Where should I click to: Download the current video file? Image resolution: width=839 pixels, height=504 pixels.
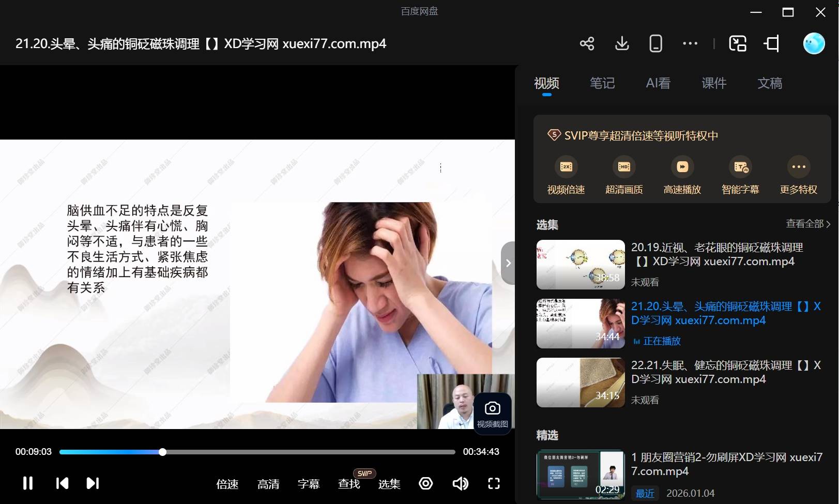(622, 43)
